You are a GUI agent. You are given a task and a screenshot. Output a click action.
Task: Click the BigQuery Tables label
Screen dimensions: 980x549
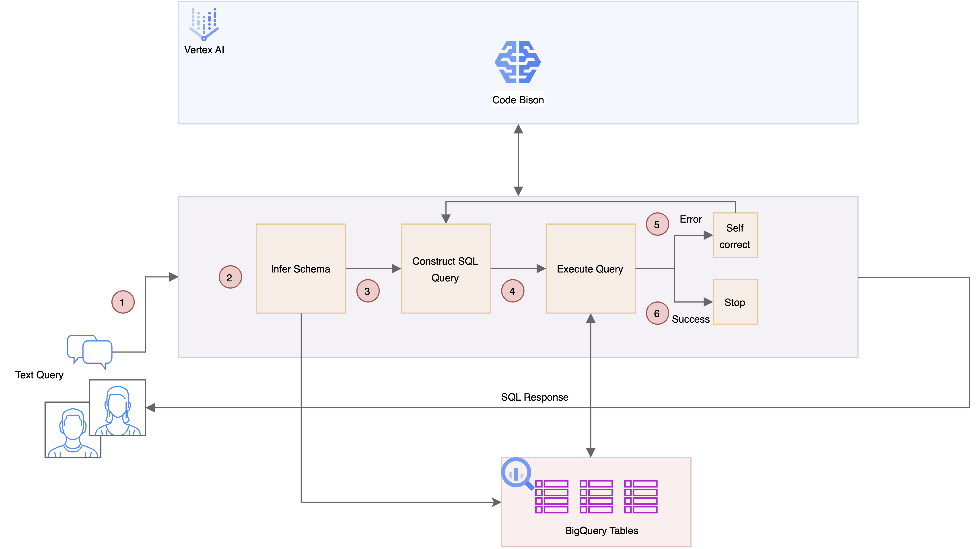(601, 531)
